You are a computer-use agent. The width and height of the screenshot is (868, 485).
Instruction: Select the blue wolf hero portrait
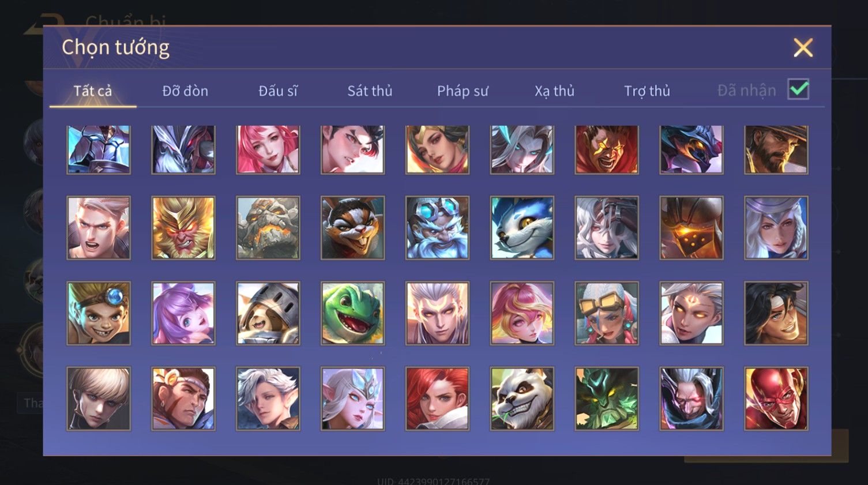(522, 228)
